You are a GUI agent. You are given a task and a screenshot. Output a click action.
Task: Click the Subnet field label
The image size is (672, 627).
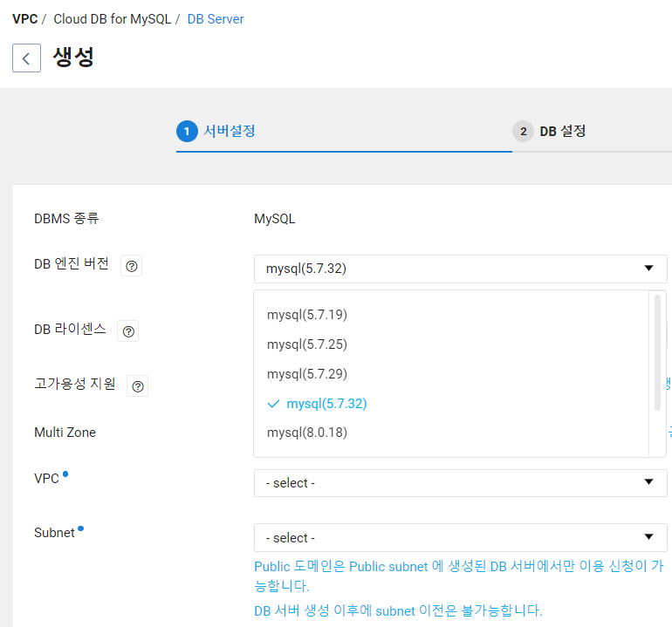[x=54, y=533]
